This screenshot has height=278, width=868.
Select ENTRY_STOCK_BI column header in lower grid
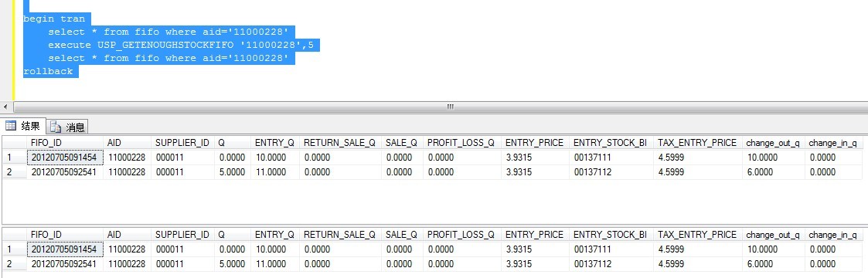pos(611,234)
